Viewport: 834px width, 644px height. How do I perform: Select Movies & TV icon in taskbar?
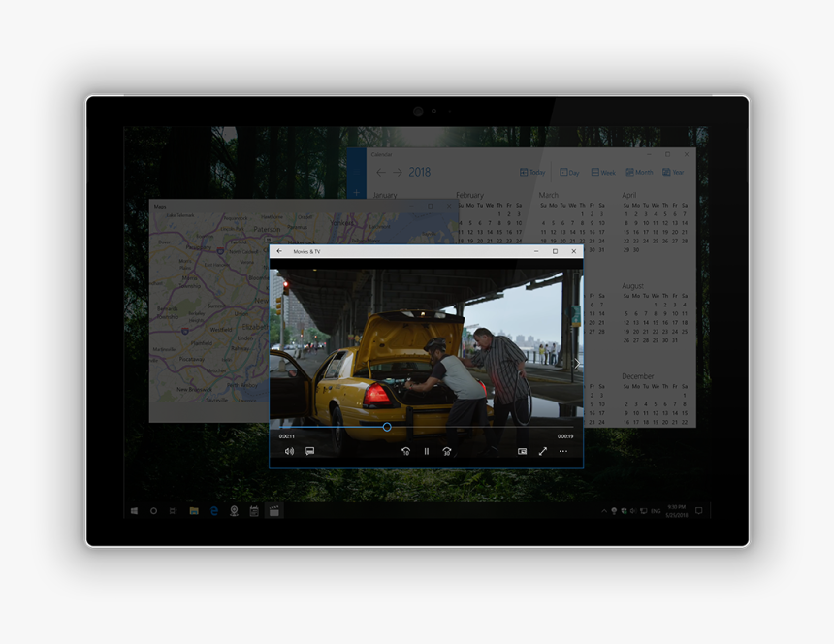point(273,511)
